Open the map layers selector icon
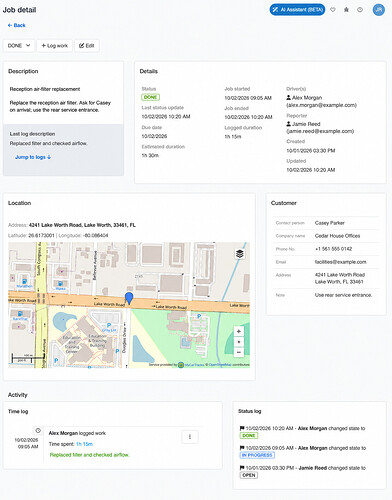 pyautogui.click(x=240, y=254)
